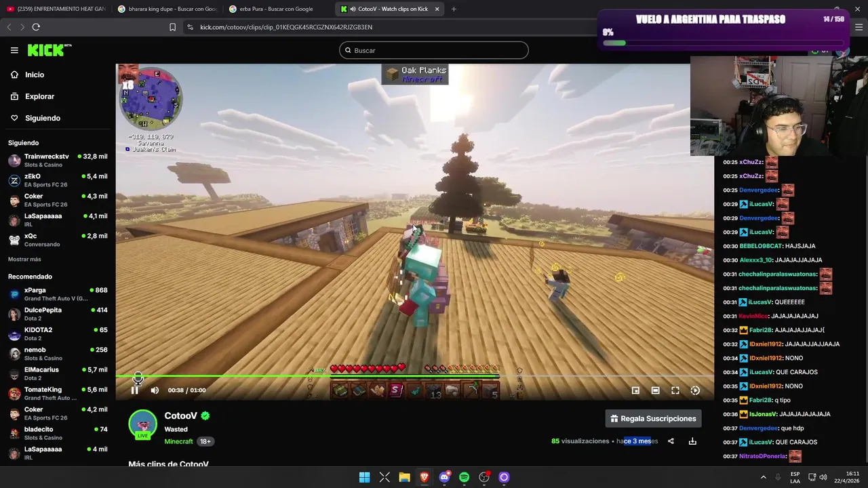868x488 pixels.
Task: Open CotooV channel name link
Action: click(x=180, y=416)
